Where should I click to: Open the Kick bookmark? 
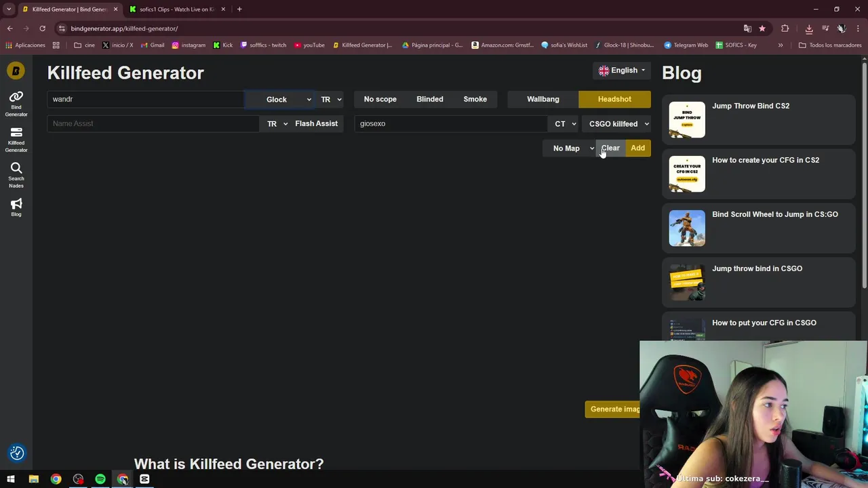click(x=223, y=45)
